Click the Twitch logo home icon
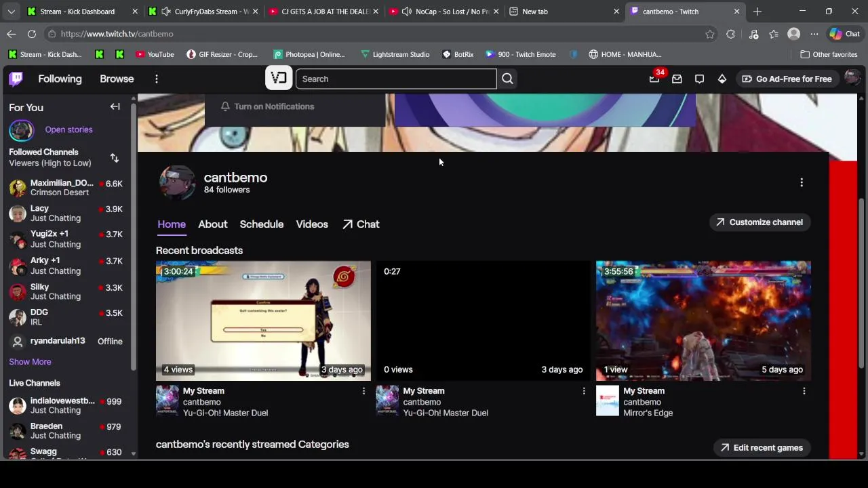 16,79
